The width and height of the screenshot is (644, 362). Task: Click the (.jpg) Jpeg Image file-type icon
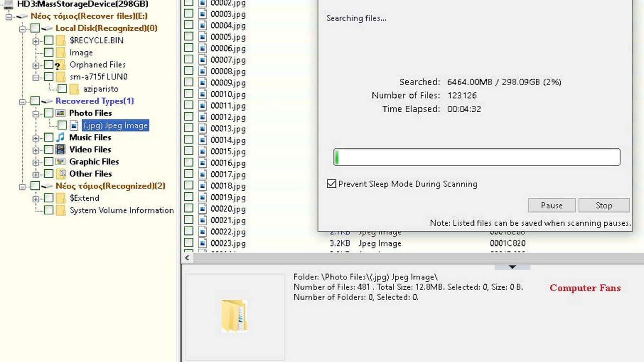click(74, 125)
